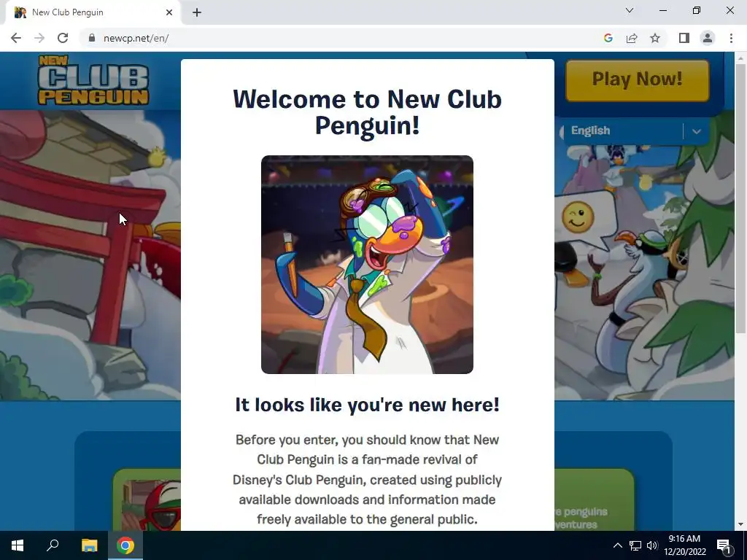Open the volume tray icon

pyautogui.click(x=651, y=545)
